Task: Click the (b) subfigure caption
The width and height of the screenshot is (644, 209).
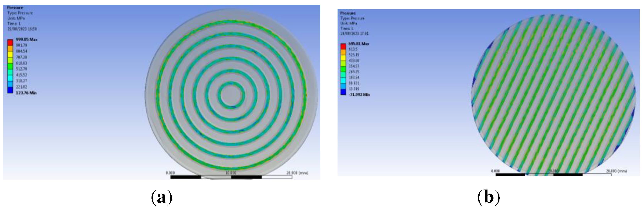Action: [x=488, y=197]
